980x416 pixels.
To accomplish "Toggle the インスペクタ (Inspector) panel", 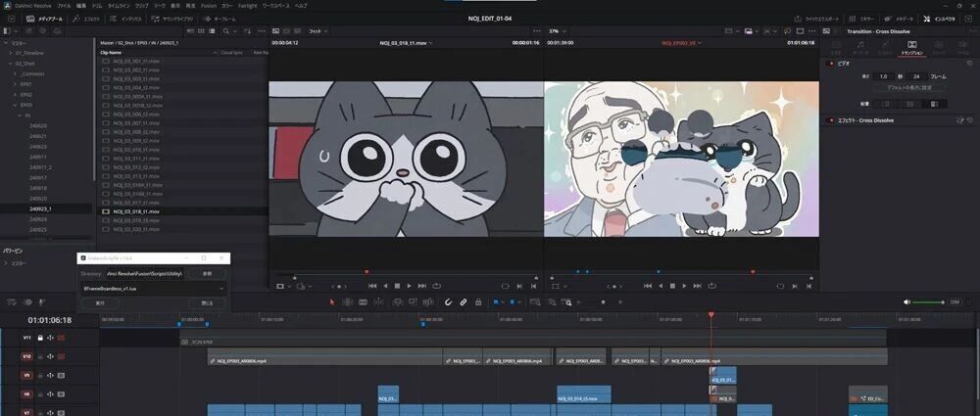I will (x=940, y=19).
